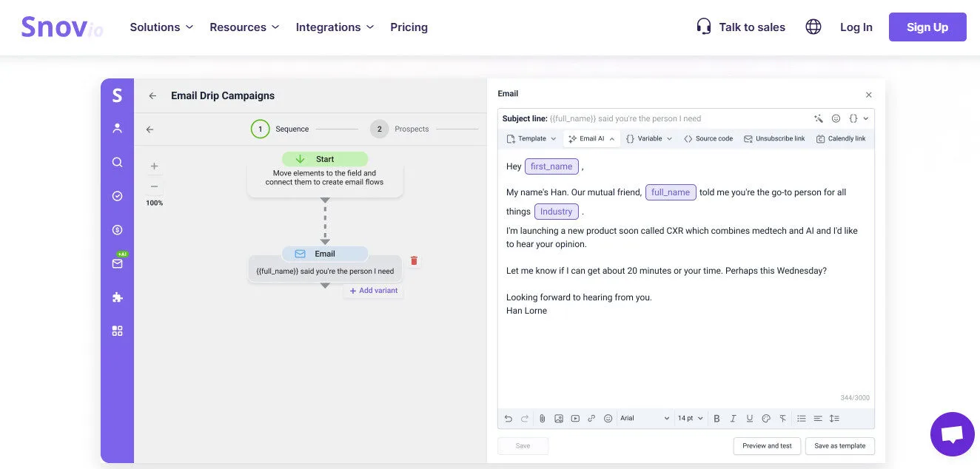Viewport: 980px width, 469px height.
Task: Open the Email AI assistant
Action: tap(590, 138)
